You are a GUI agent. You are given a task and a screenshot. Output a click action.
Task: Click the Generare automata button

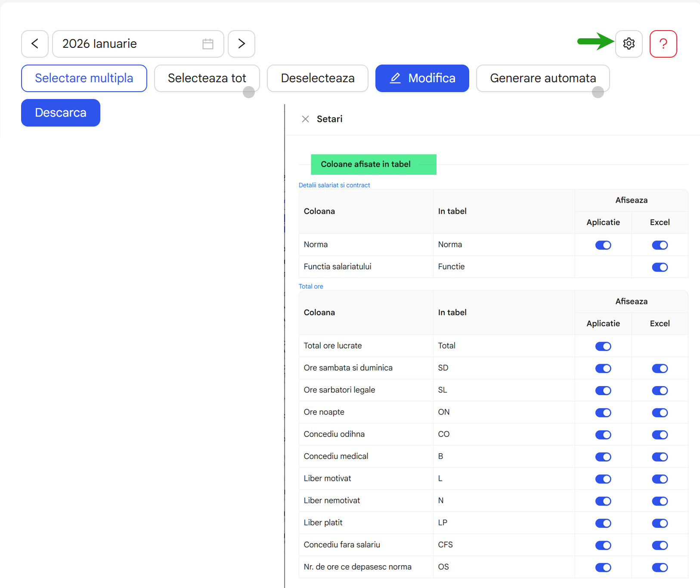[543, 78]
